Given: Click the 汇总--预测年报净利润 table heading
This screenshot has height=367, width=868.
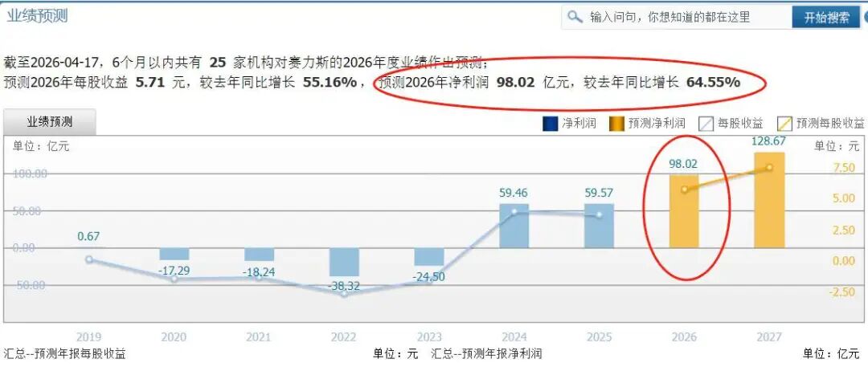Looking at the screenshot, I should point(486,353).
